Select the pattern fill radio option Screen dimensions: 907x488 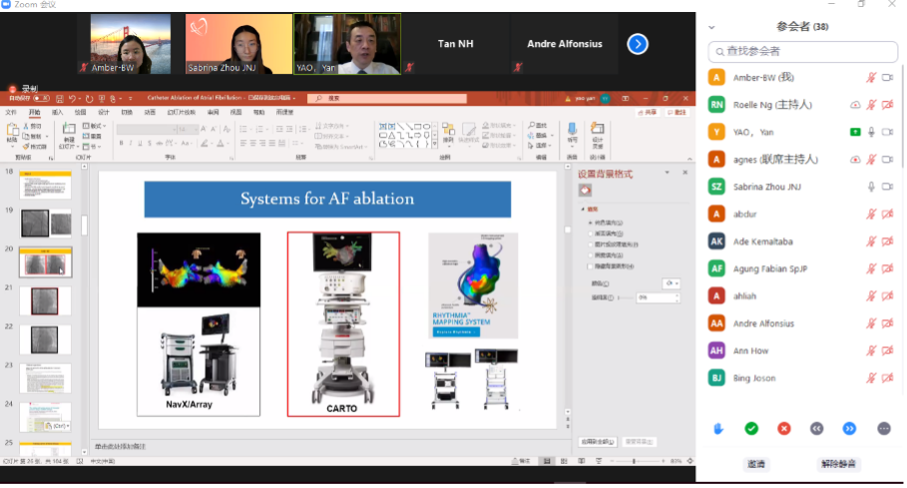point(591,255)
